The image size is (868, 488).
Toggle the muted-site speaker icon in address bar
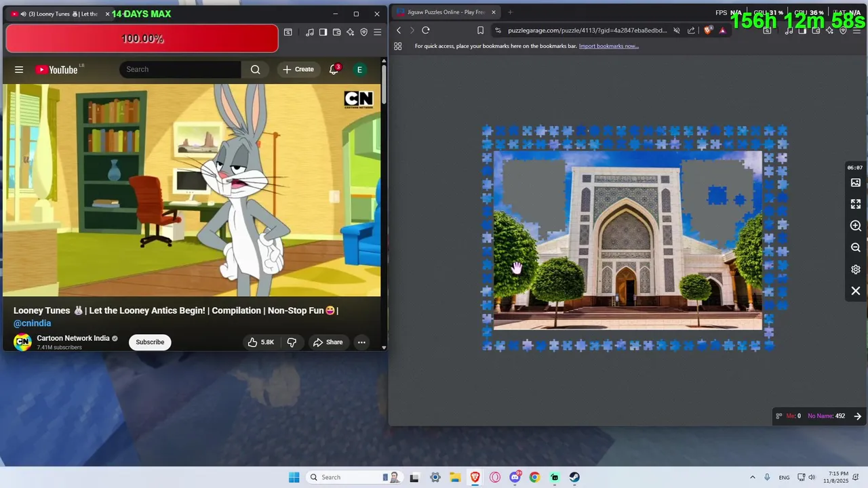pyautogui.click(x=677, y=30)
